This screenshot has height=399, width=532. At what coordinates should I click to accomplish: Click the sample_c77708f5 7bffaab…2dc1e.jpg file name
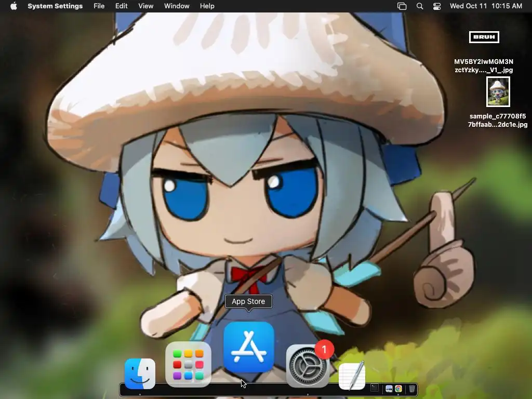498,121
